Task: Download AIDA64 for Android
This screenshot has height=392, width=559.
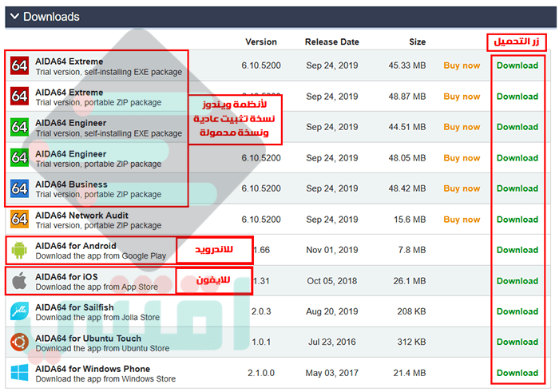Action: point(517,250)
